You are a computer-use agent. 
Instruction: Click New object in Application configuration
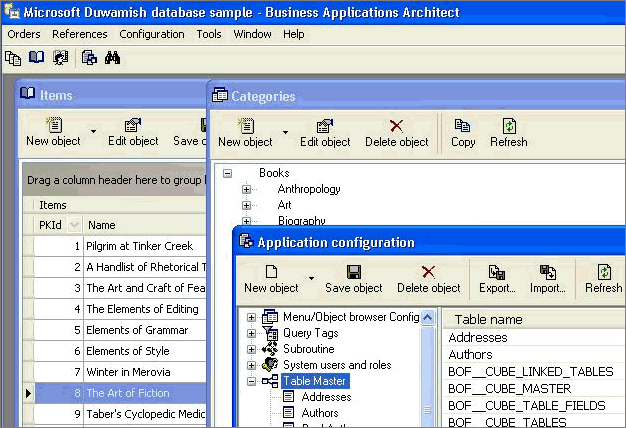tap(271, 279)
